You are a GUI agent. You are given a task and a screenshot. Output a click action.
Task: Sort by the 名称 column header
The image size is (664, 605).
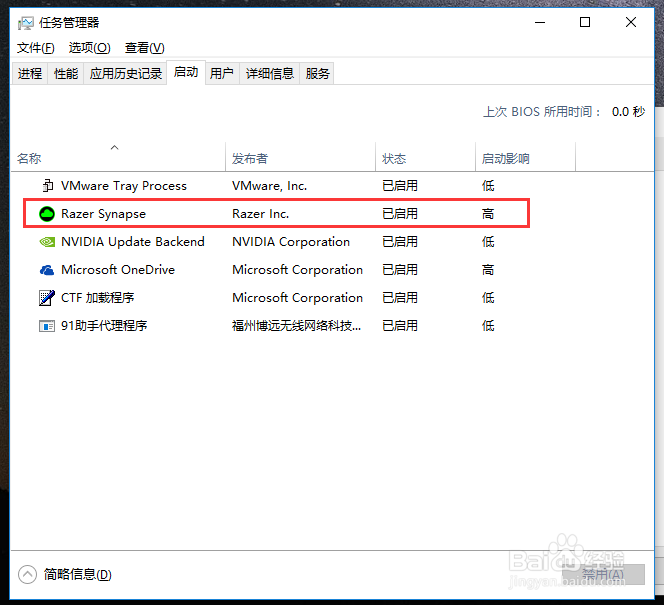tap(118, 158)
